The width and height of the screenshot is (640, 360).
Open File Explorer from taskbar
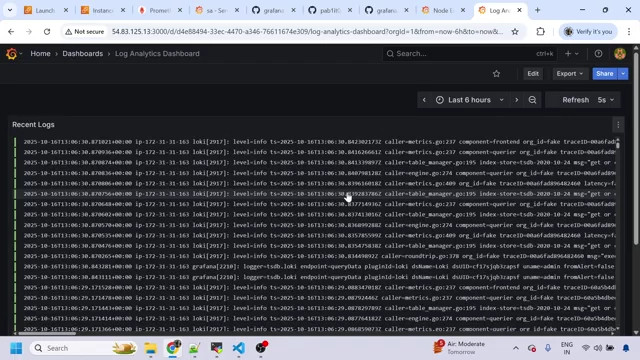point(151,348)
